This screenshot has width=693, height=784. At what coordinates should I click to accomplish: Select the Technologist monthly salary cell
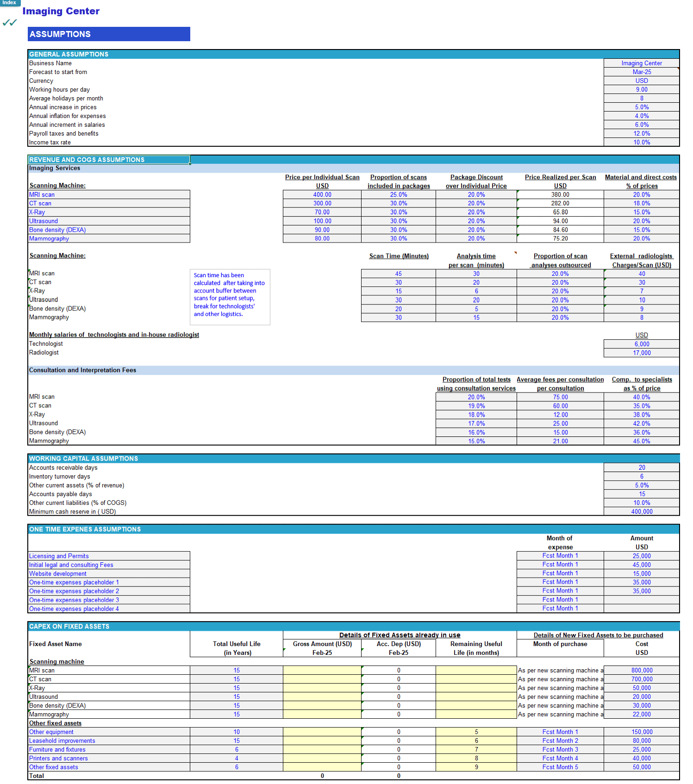[x=641, y=344]
